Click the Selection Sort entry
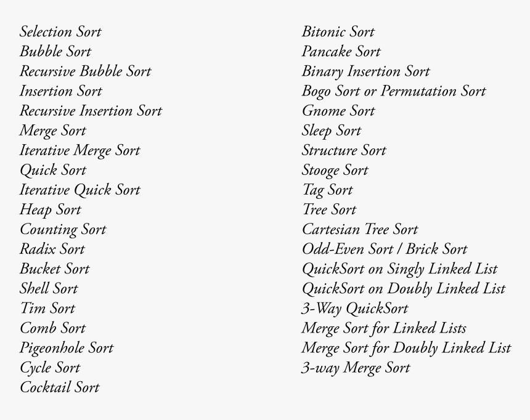This screenshot has height=420, width=530. 60,32
